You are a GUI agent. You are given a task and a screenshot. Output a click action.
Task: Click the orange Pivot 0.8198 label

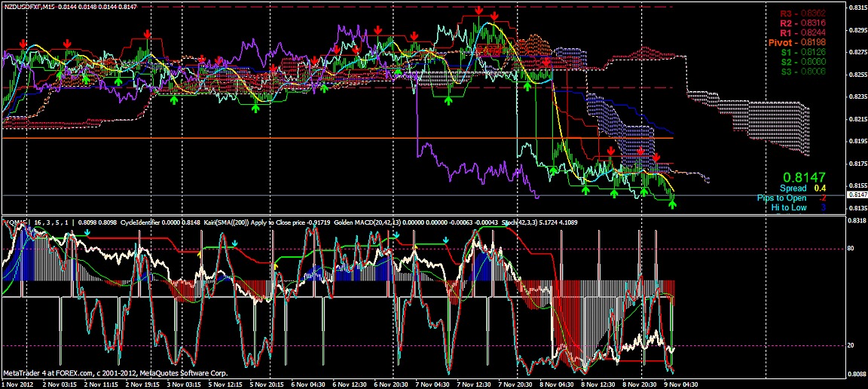point(796,43)
